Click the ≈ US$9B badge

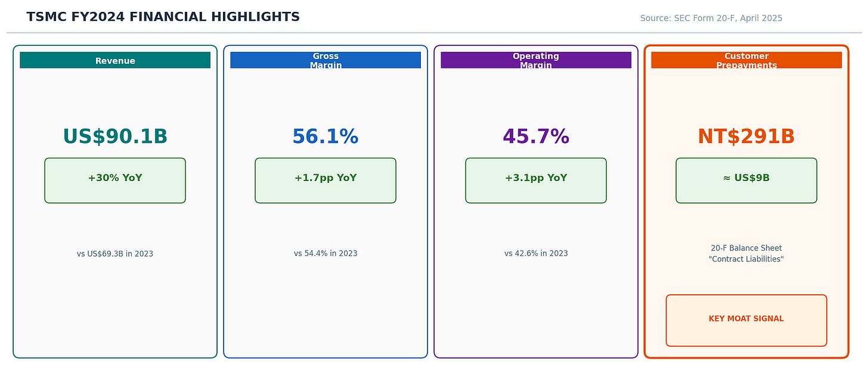pyautogui.click(x=746, y=180)
